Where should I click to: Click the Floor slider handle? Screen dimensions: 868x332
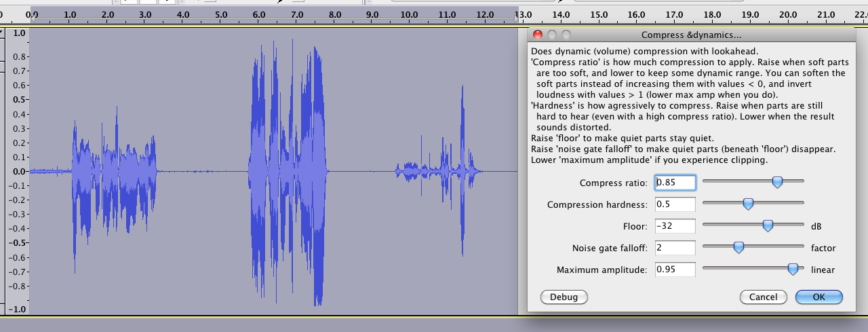(768, 225)
